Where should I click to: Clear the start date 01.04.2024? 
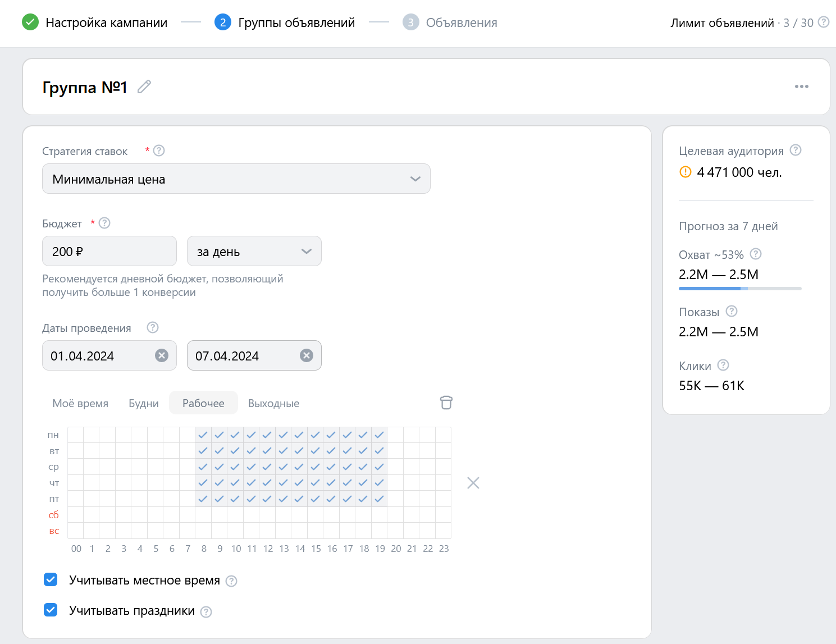[x=162, y=355]
